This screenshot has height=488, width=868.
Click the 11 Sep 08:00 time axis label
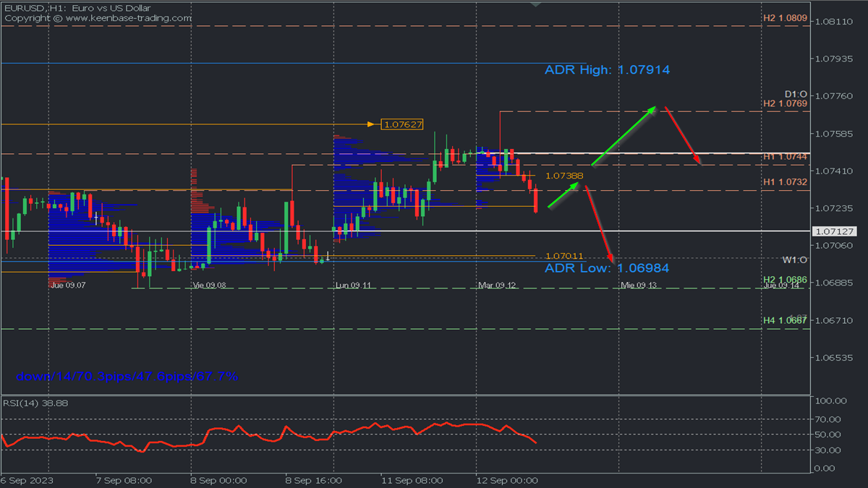[412, 480]
